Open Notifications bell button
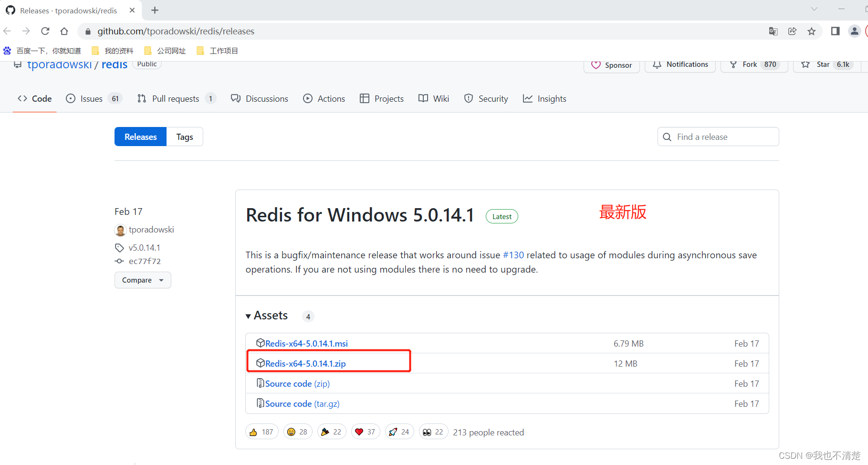Screen dimensions: 868x465 [680, 65]
